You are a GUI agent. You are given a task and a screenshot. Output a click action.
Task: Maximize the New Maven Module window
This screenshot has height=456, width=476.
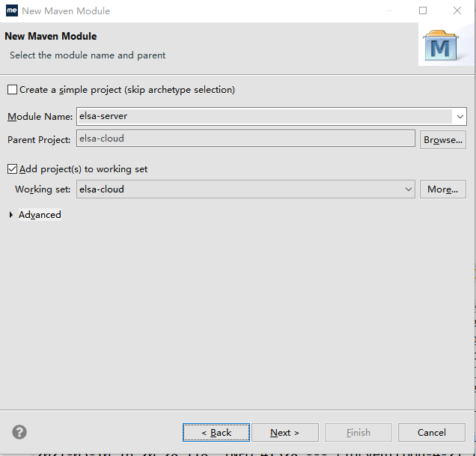[423, 10]
